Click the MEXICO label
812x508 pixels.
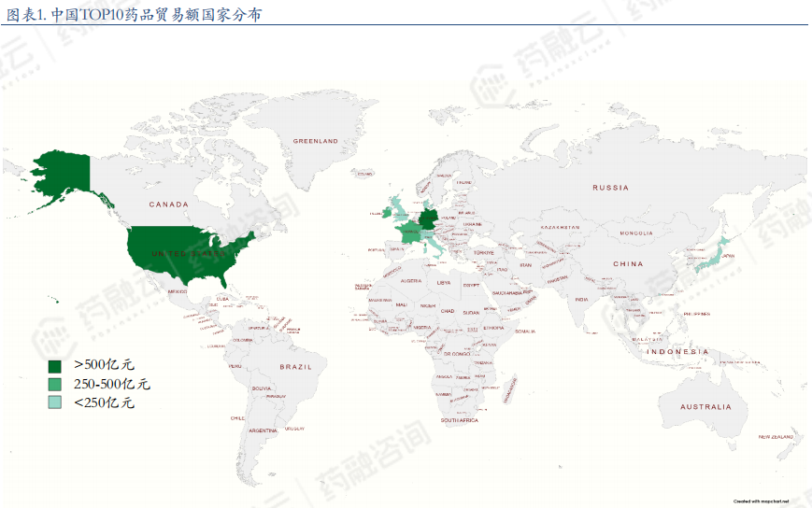[x=178, y=291]
